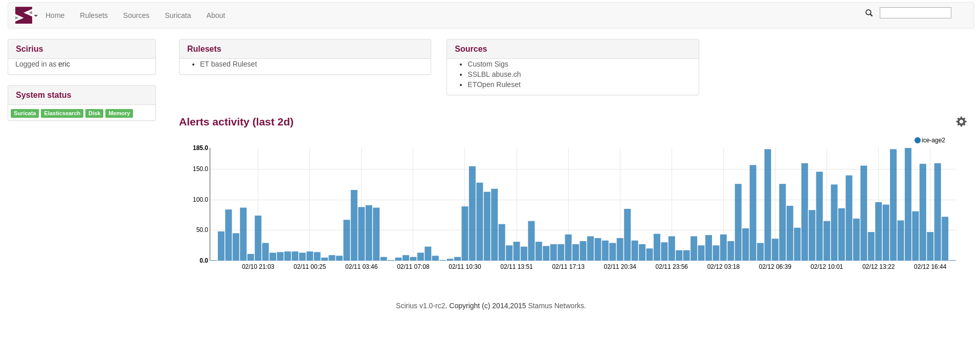
Task: Click the 0.0 y-axis label
Action: click(204, 261)
